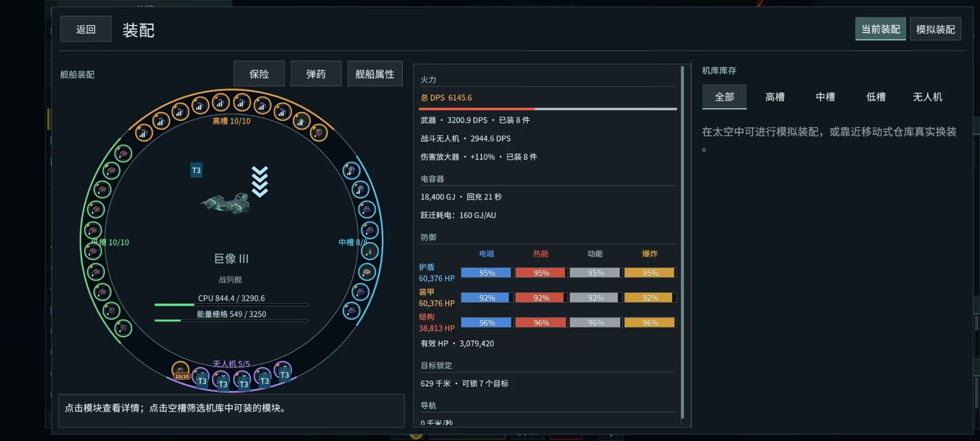Select the tan box-shaped mid-slot module
This screenshot has width=980, height=441.
[x=366, y=272]
